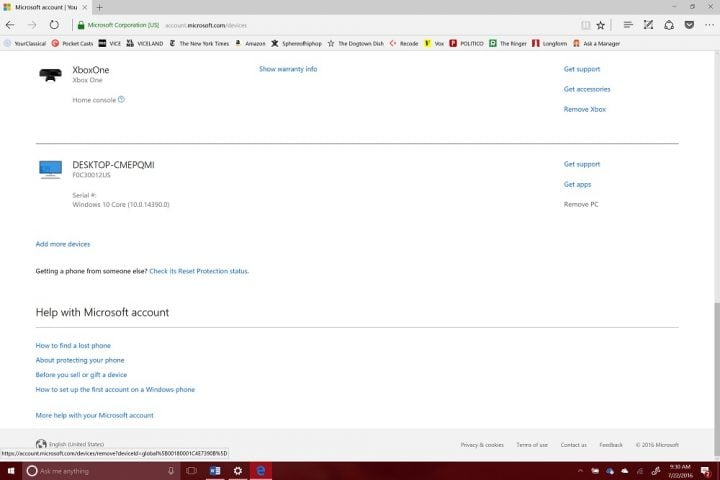The width and height of the screenshot is (720, 480).
Task: Click the page vertical scrollbar thumb
Action: pos(716,379)
